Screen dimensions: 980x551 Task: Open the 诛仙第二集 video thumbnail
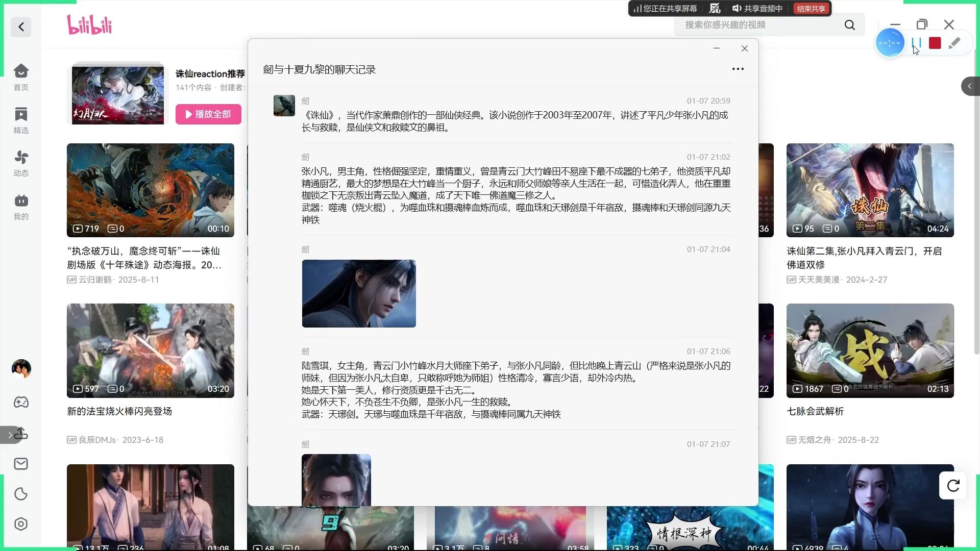pyautogui.click(x=869, y=190)
